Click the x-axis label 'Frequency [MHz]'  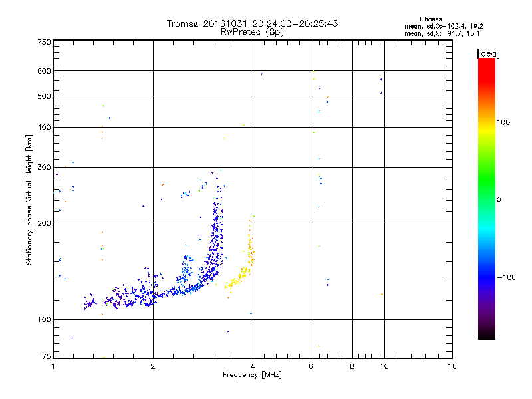pyautogui.click(x=252, y=375)
